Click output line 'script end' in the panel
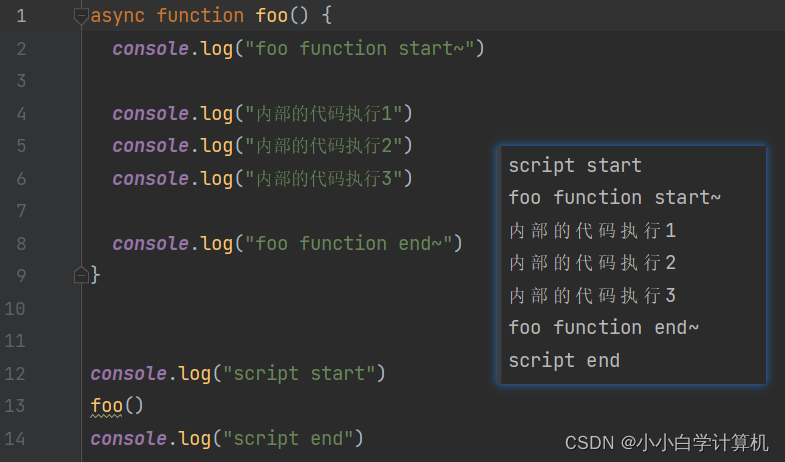The image size is (785, 462). tap(564, 361)
